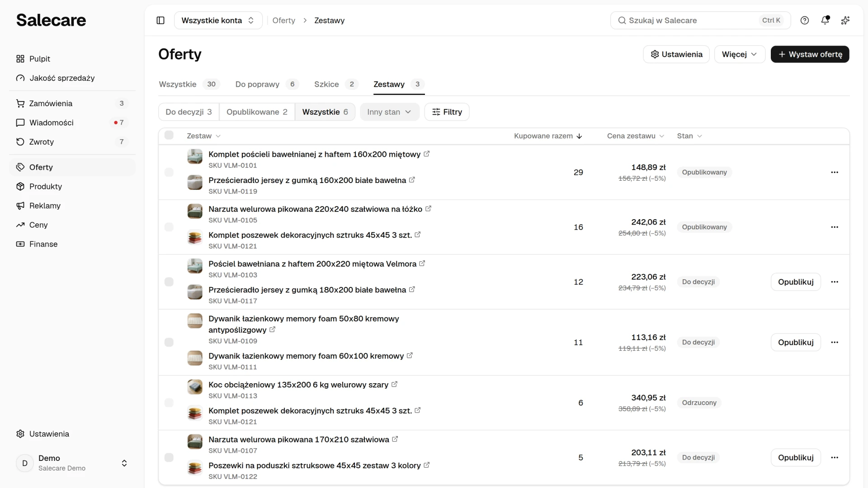Open Zwroty in sidebar

[x=72, y=142]
